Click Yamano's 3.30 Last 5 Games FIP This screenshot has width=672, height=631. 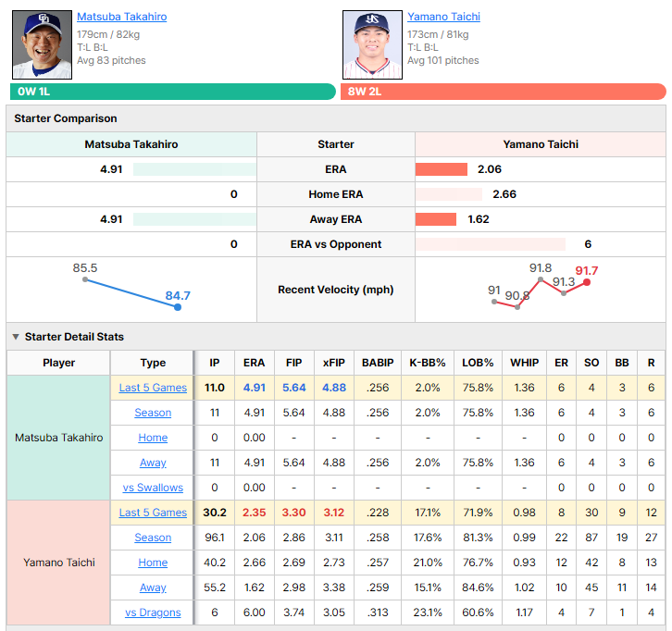(x=294, y=513)
